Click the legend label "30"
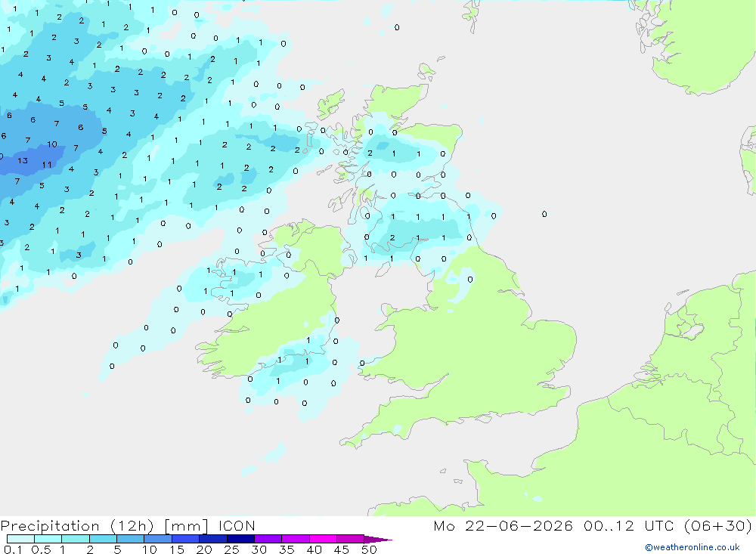This screenshot has width=756, height=554. tap(259, 549)
